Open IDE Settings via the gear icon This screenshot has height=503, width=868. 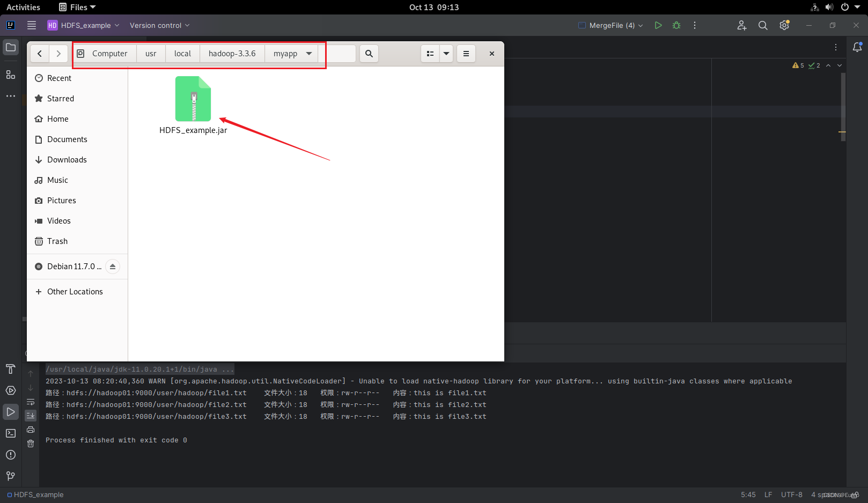[x=784, y=25]
